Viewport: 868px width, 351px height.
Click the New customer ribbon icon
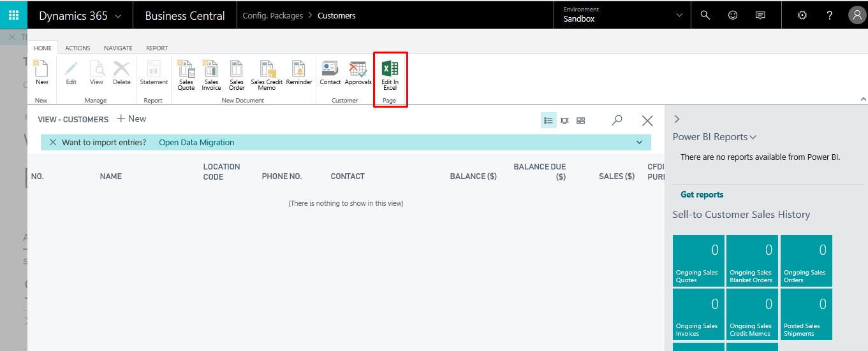tap(41, 73)
